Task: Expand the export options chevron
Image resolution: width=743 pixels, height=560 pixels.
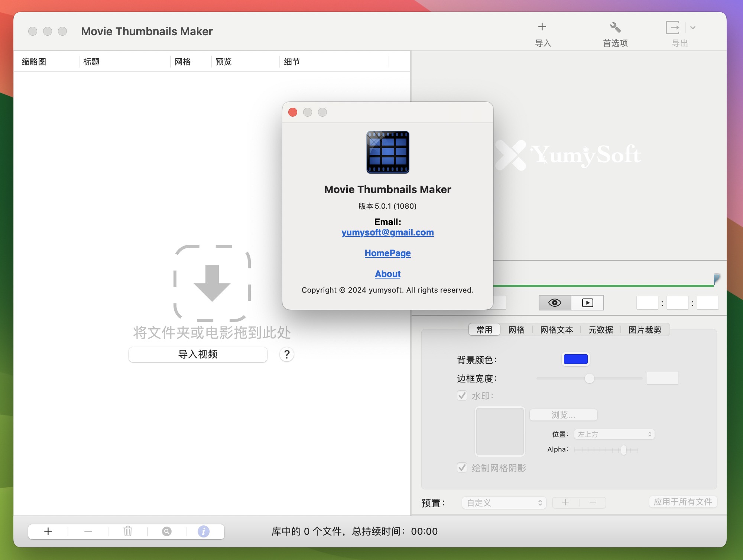Action: click(693, 27)
